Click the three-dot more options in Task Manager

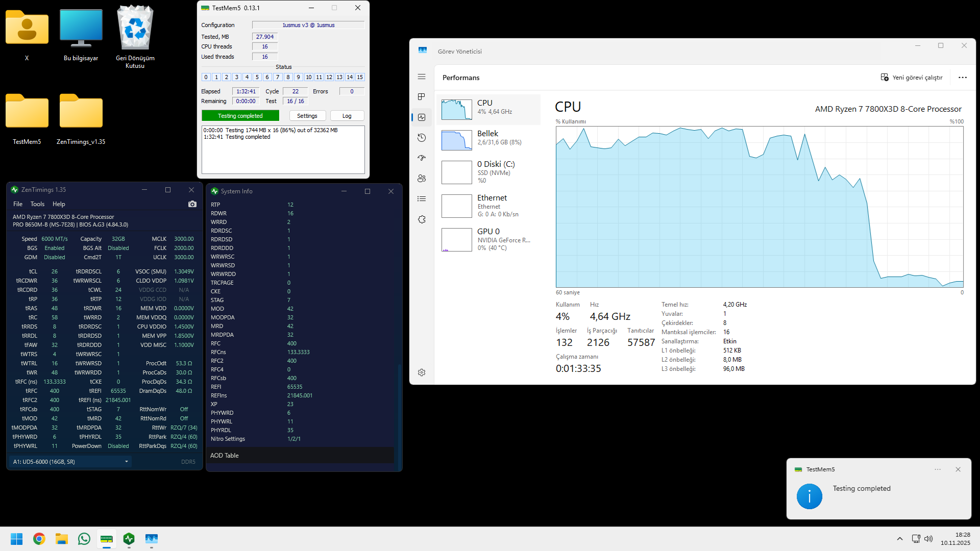point(963,78)
